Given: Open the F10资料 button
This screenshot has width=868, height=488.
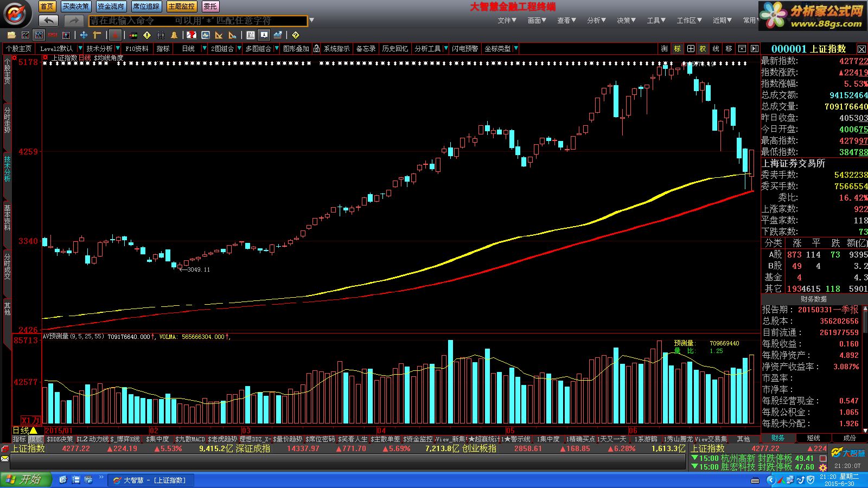Looking at the screenshot, I should [x=137, y=48].
